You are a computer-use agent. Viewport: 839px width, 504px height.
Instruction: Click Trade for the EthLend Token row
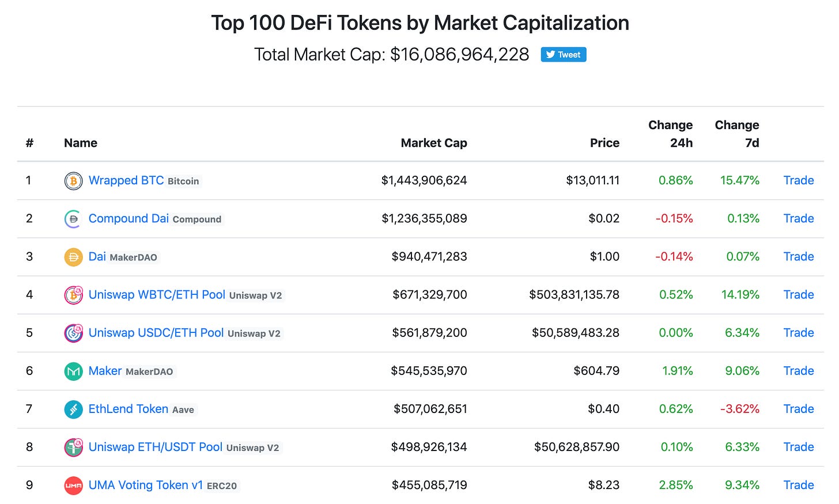[798, 409]
